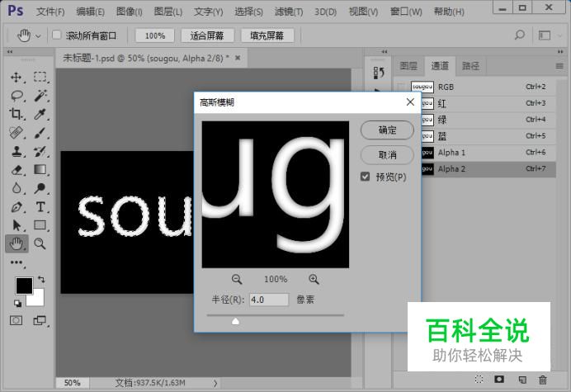
Task: Open the black foreground color swatch
Action: [22, 284]
